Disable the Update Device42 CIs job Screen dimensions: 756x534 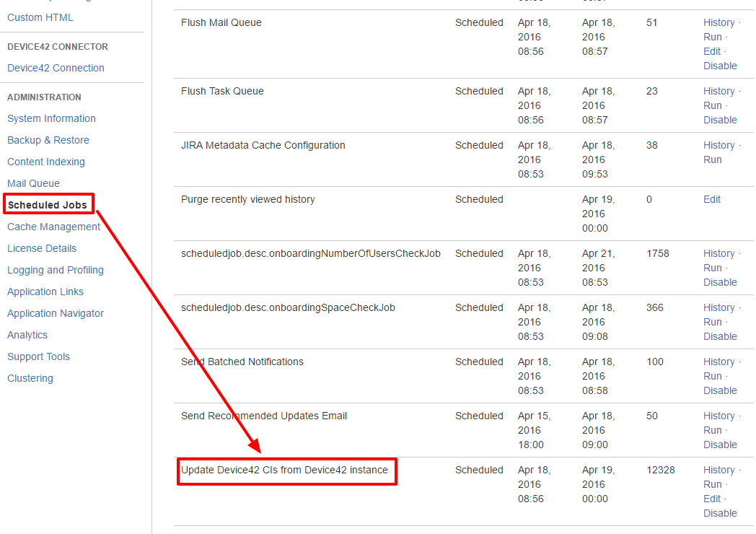720,513
